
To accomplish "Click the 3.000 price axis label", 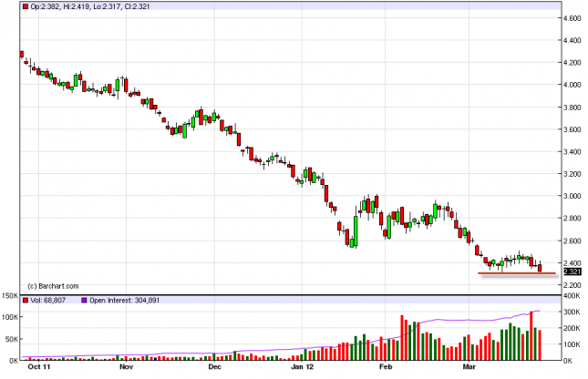I will pos(573,196).
